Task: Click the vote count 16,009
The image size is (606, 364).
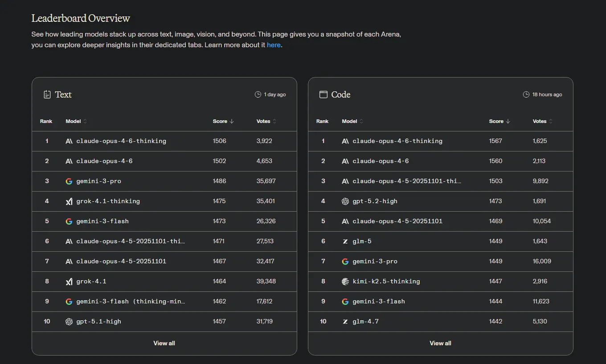Action: [x=542, y=262]
